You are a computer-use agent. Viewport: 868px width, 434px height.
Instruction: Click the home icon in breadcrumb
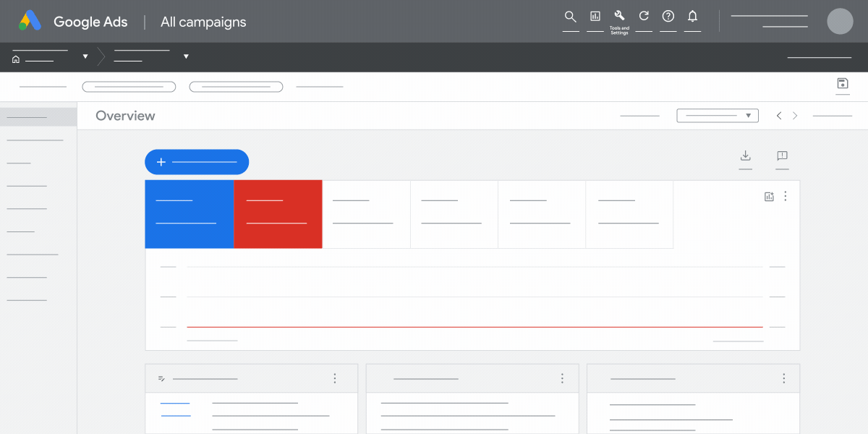(16, 59)
